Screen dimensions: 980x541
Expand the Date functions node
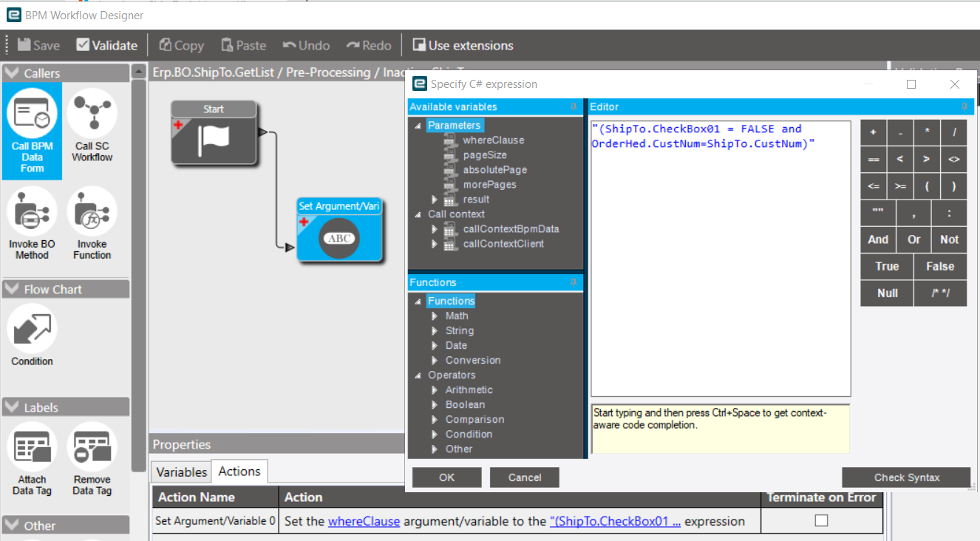point(435,345)
